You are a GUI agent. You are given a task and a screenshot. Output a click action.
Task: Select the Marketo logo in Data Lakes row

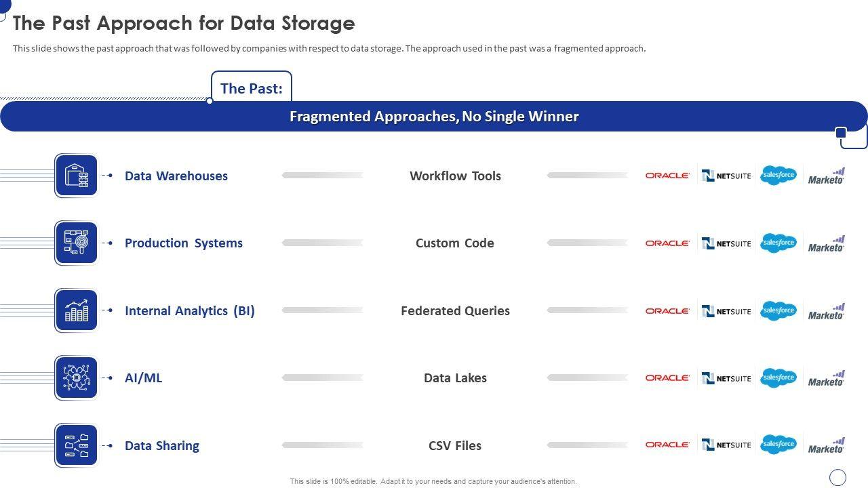point(826,378)
